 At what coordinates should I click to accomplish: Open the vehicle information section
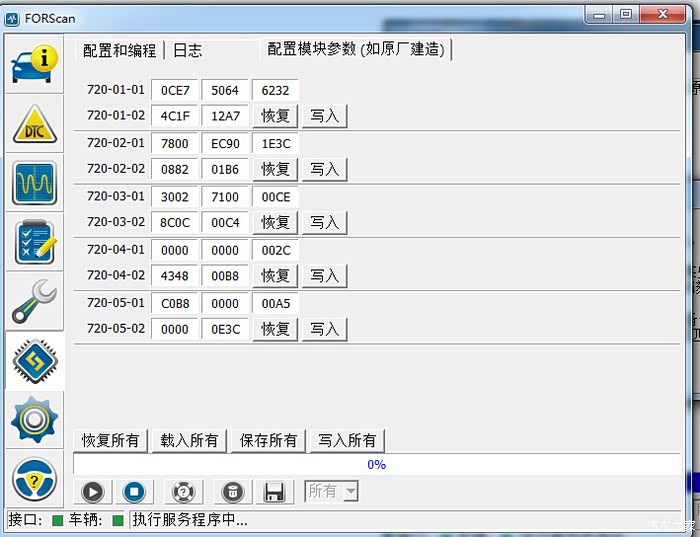34,64
